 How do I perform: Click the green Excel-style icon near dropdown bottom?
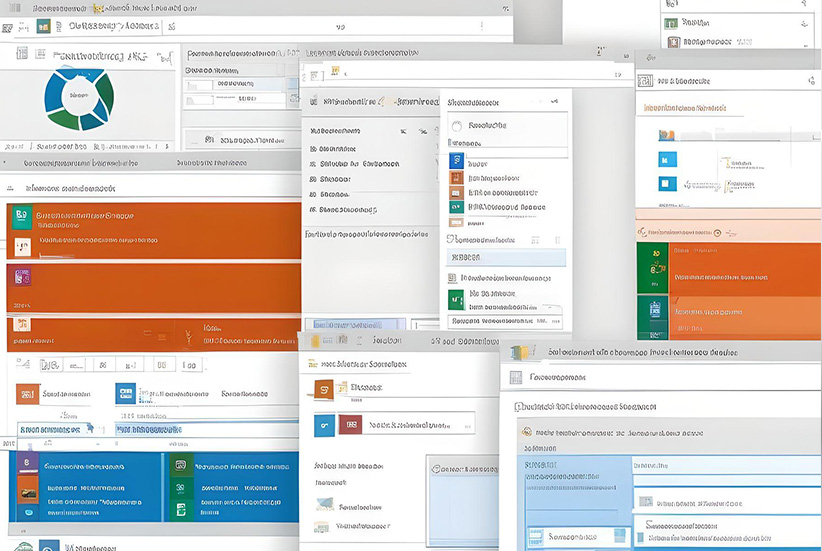coord(457,298)
